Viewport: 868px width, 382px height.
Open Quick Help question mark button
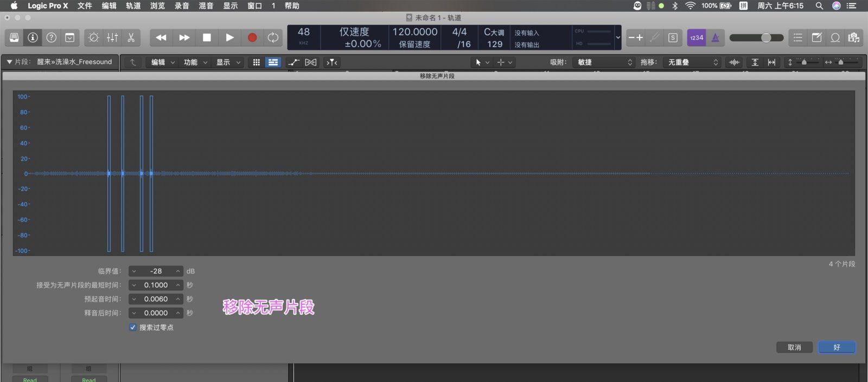tap(51, 37)
